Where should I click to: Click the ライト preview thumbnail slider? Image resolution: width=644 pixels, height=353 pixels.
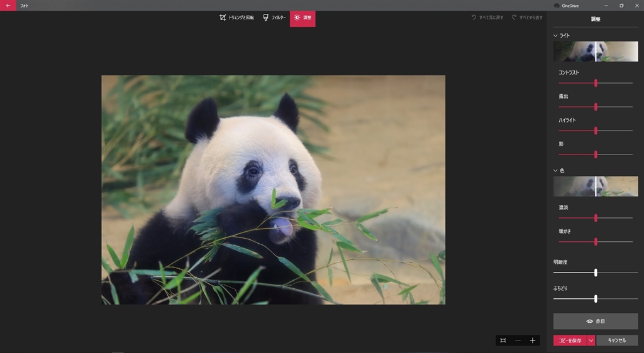point(596,52)
